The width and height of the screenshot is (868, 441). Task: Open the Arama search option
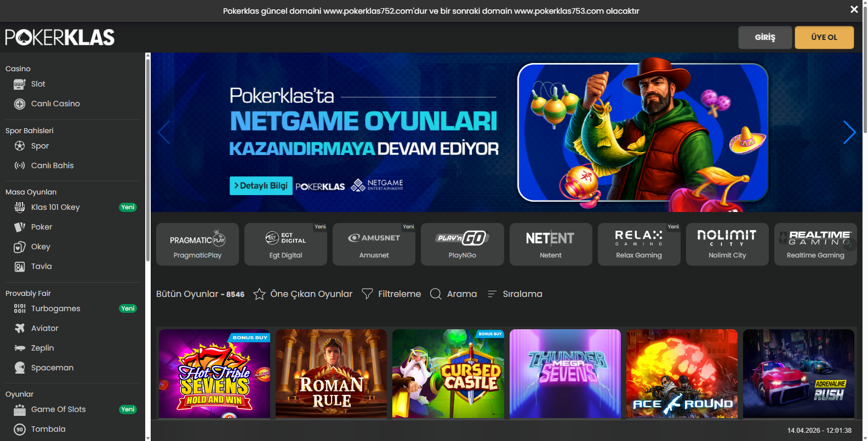click(462, 294)
